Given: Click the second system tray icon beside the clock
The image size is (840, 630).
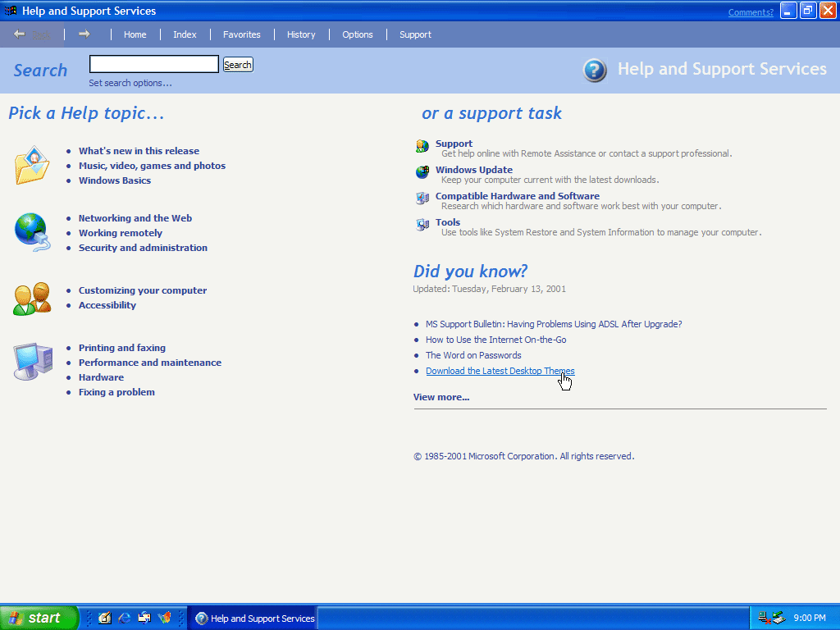Looking at the screenshot, I should click(778, 618).
